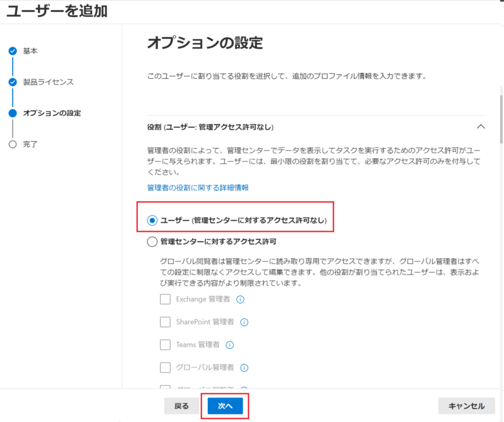The width and height of the screenshot is (504, 422).
Task: Click the 基本 completed step checkmark icon
Action: 13,51
